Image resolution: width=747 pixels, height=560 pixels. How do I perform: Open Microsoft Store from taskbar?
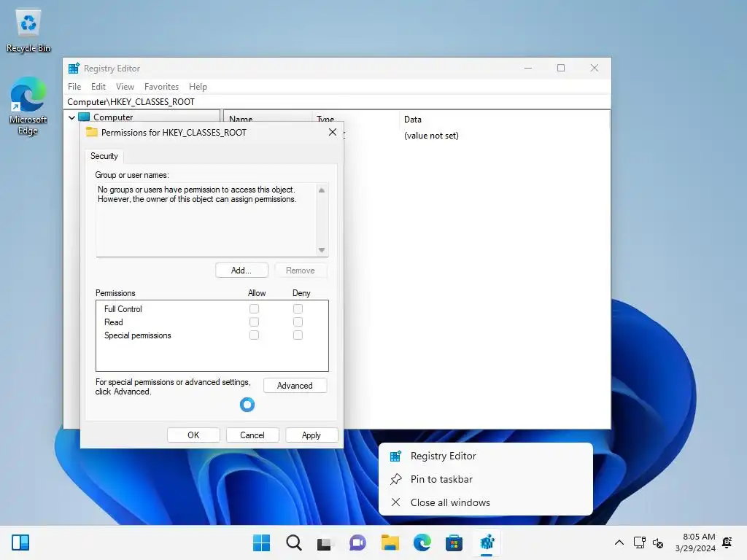(x=454, y=542)
